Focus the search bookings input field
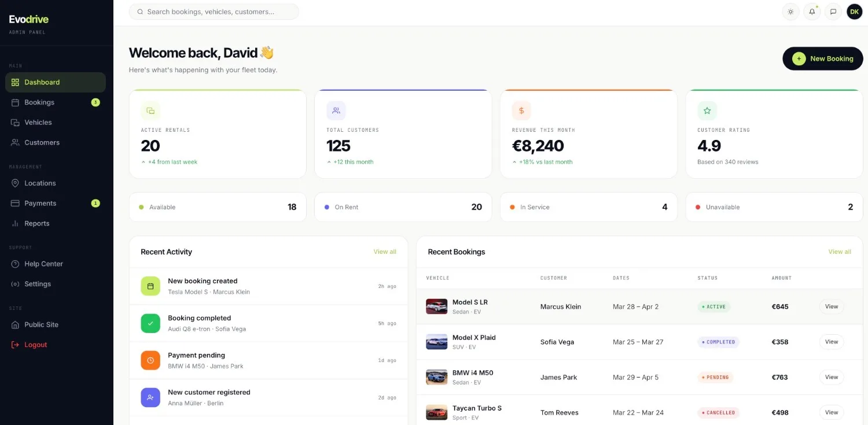 coord(214,12)
